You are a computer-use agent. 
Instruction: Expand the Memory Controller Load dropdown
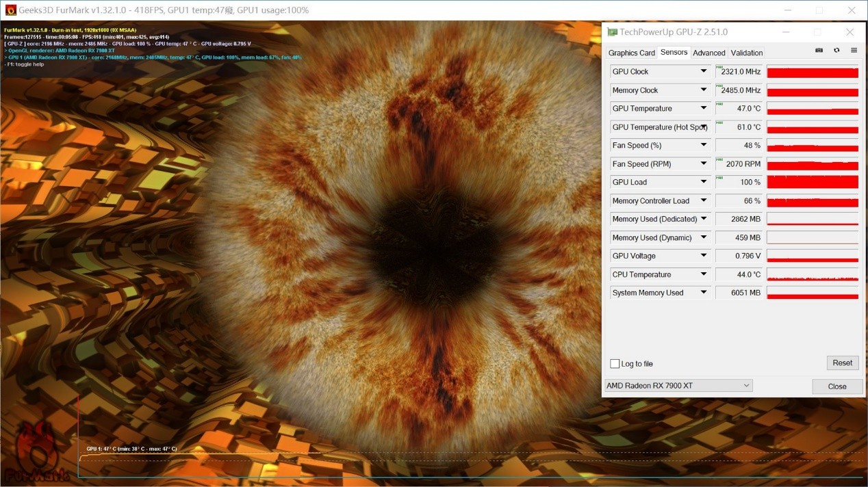[703, 200]
